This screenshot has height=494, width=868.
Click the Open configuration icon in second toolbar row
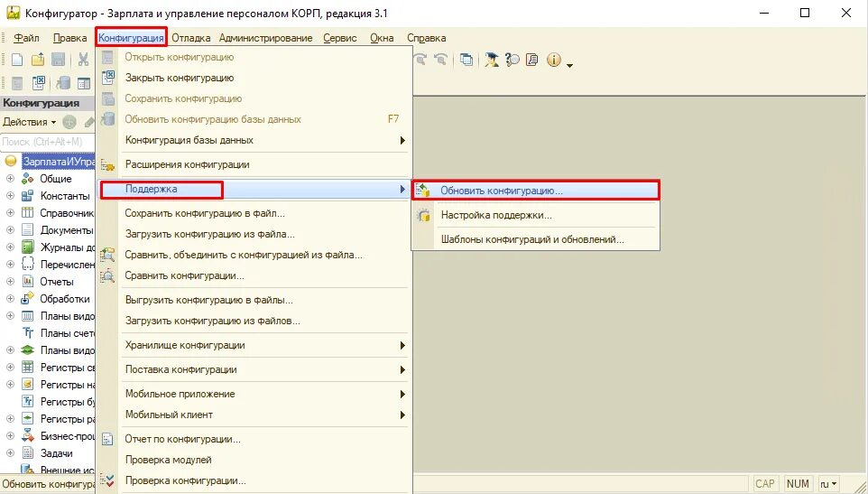[17, 83]
